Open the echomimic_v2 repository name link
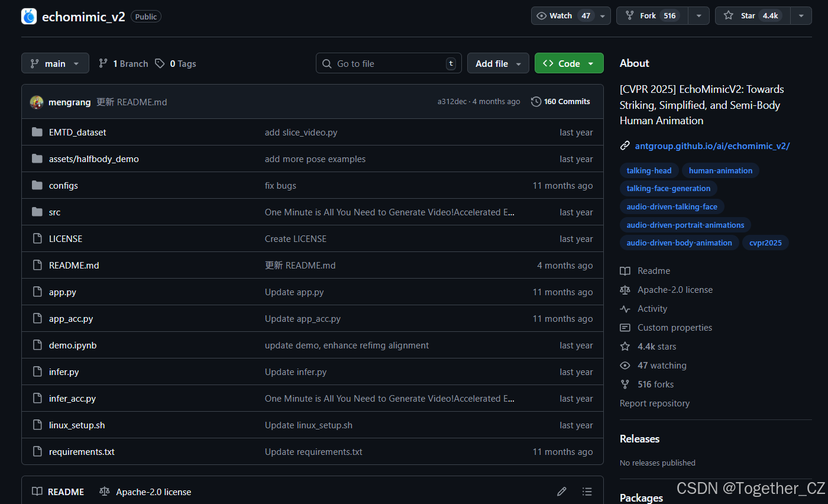The width and height of the screenshot is (828, 504). pyautogui.click(x=83, y=17)
